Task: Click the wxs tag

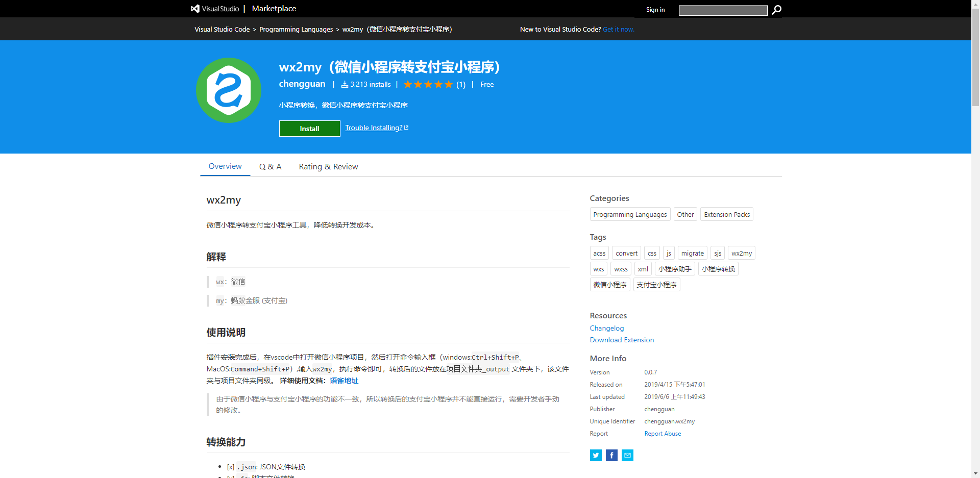Action: coord(599,269)
